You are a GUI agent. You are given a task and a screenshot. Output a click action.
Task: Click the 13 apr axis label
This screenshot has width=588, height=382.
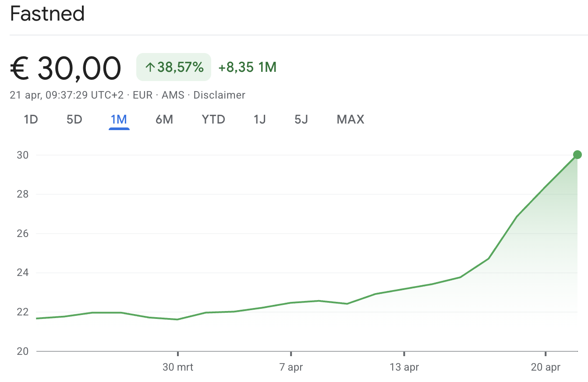(404, 367)
